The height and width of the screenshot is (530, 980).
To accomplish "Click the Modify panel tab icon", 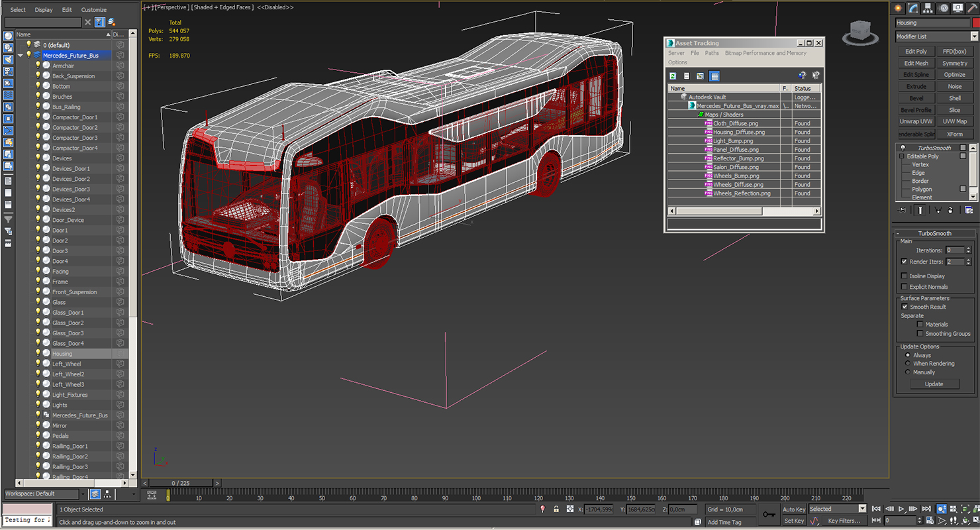I will click(914, 8).
